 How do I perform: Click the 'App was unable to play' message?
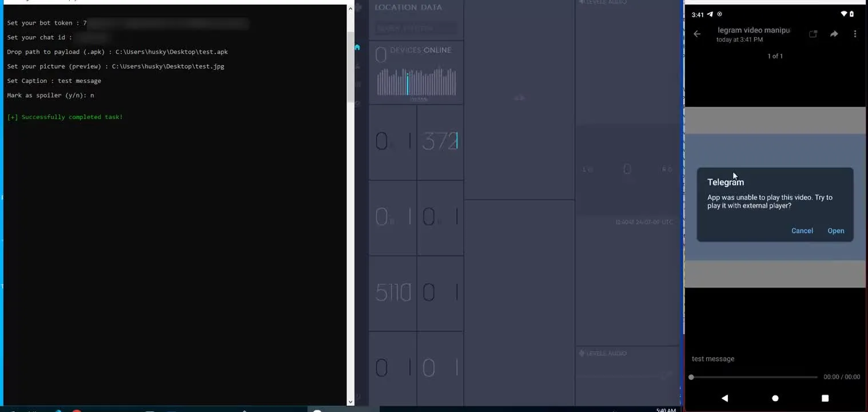click(770, 201)
